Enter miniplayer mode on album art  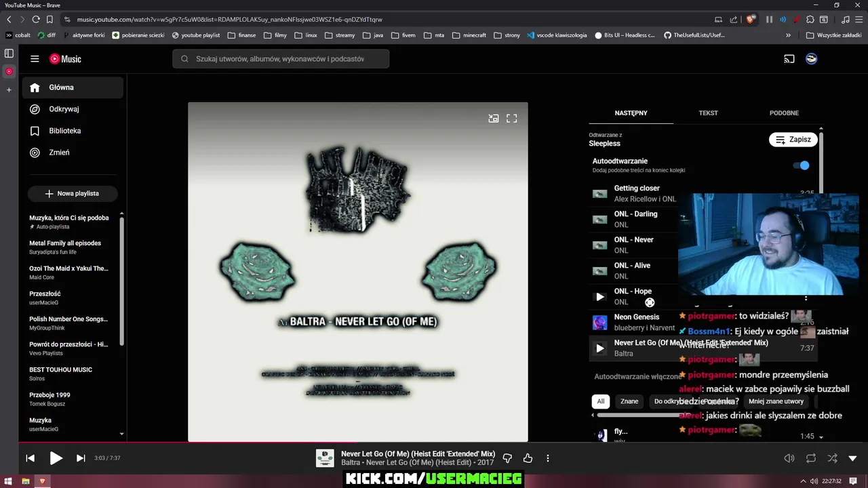494,118
